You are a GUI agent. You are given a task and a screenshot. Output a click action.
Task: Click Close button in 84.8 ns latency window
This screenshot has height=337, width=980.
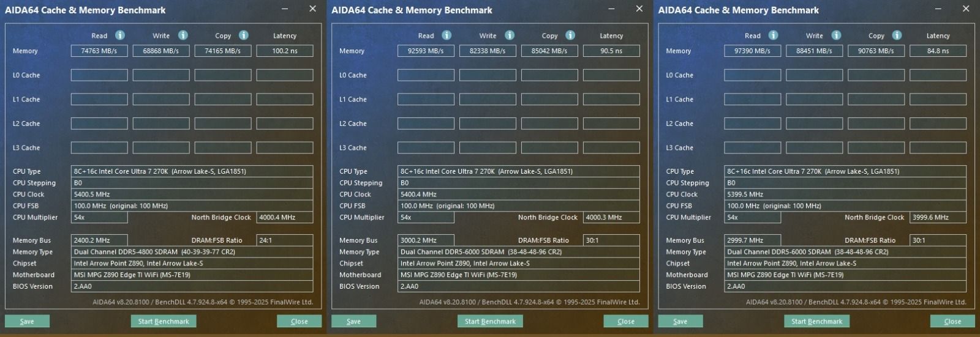952,321
